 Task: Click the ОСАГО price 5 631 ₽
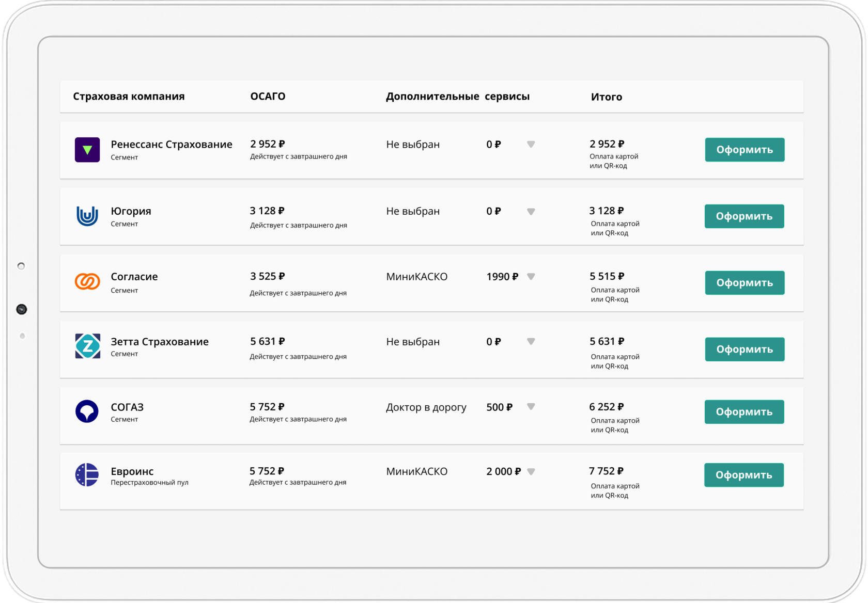tap(268, 341)
